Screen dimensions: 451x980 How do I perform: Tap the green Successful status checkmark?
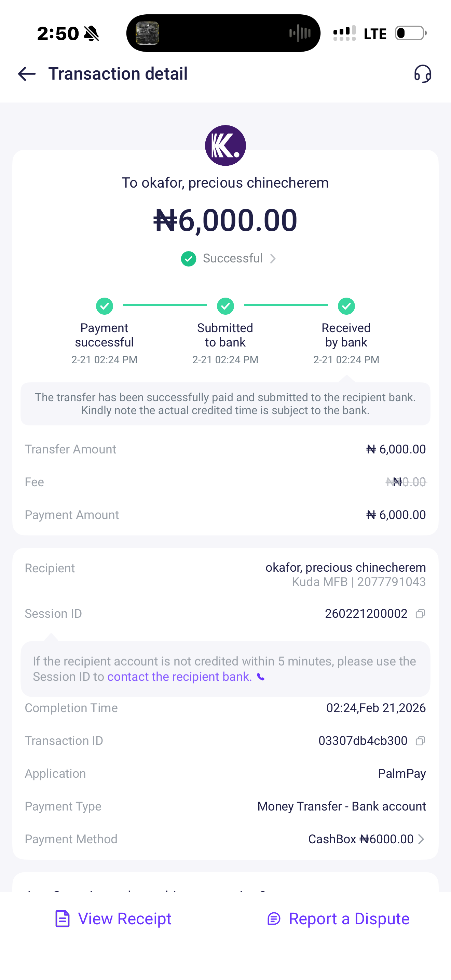coord(189,259)
